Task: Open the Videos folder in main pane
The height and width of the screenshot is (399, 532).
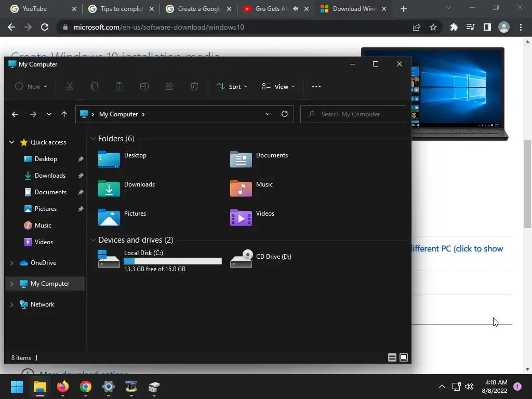Action: (x=252, y=217)
